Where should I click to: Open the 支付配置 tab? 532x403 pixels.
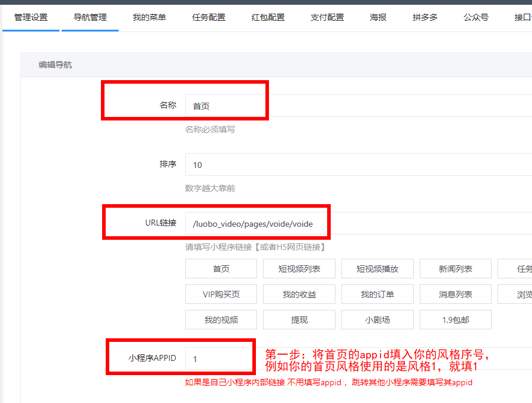327,17
